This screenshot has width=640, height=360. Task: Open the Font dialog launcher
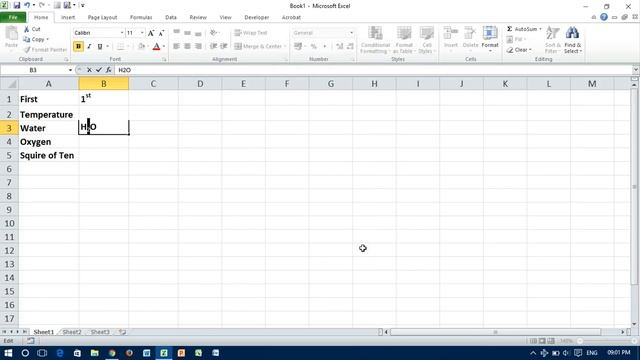pyautogui.click(x=164, y=60)
